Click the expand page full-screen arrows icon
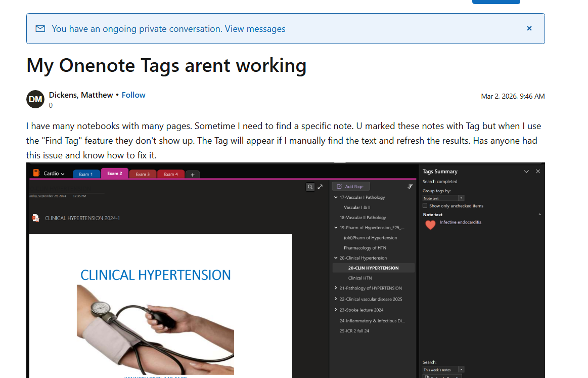Image resolution: width=588 pixels, height=378 pixels. point(320,187)
